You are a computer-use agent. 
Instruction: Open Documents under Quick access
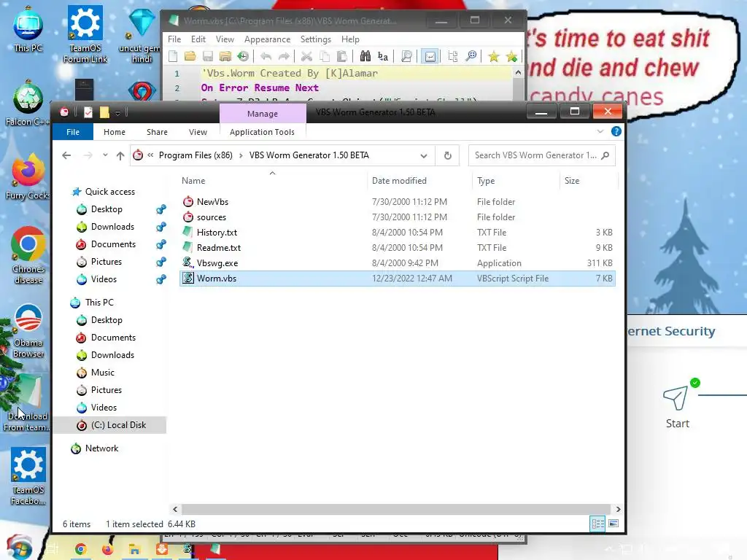[113, 244]
